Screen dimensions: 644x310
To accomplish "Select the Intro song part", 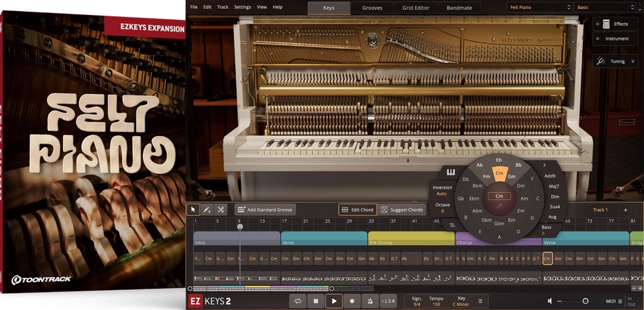I will (x=237, y=238).
